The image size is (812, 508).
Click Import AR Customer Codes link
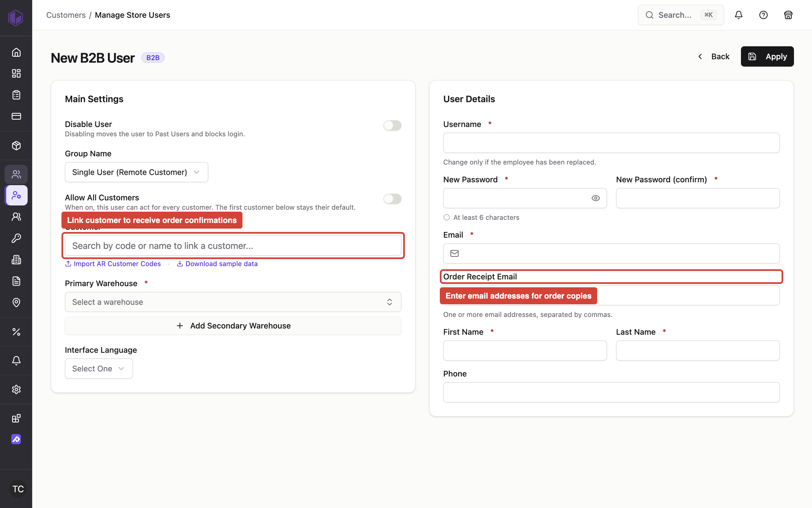coord(113,264)
